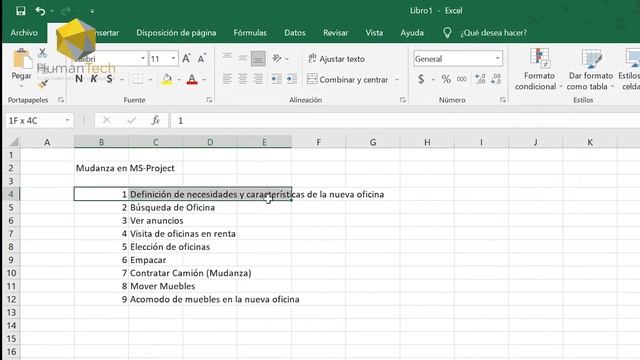This screenshot has height=360, width=640.
Task: Apply percent style
Action: 446,79
